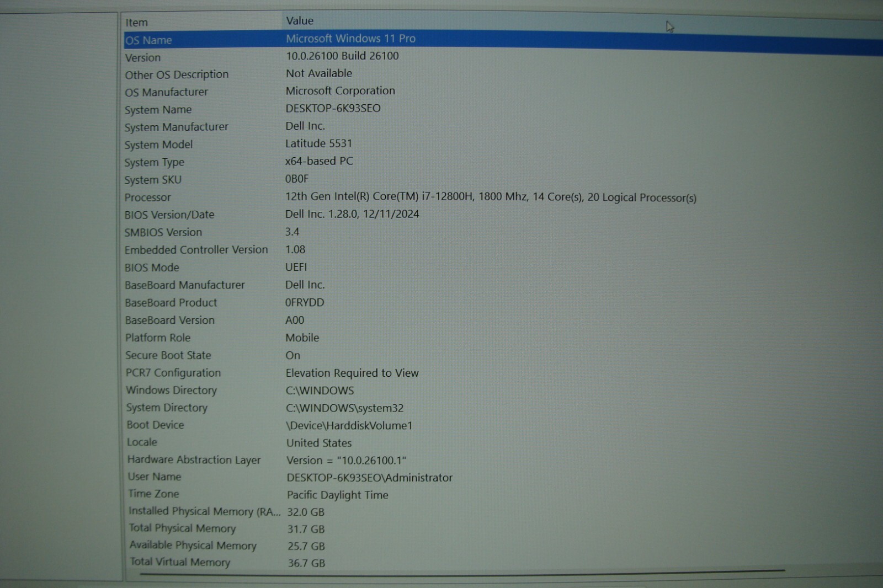Screen dimensions: 883x588
Task: Click the United States value
Action: tap(319, 443)
